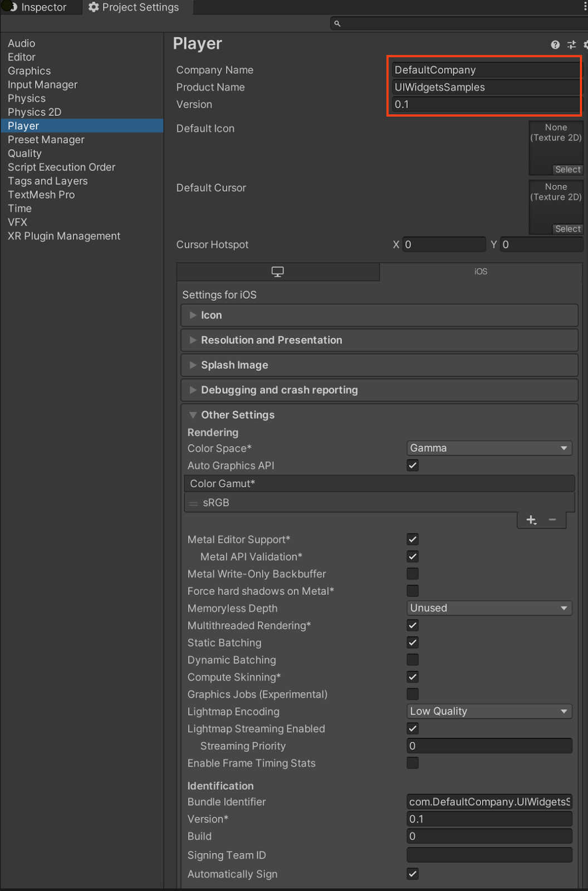Select the standalone desktop monitor platform tab
The width and height of the screenshot is (588, 891).
[277, 272]
